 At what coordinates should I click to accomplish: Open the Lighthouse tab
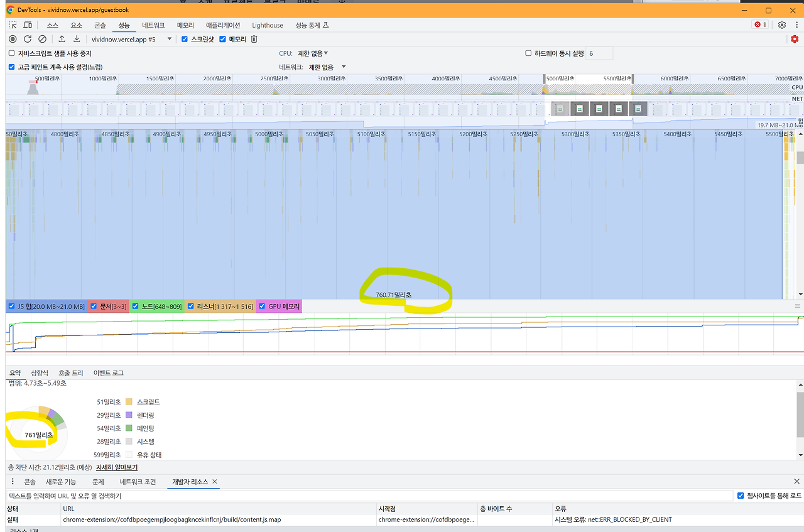[268, 25]
